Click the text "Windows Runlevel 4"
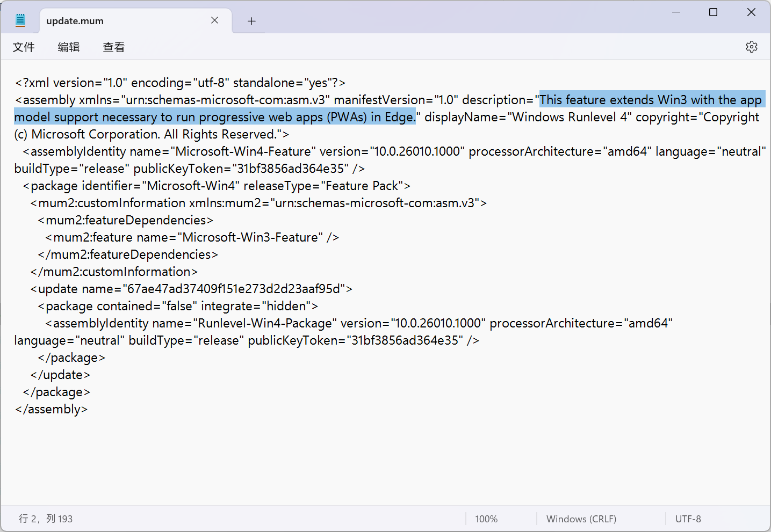Screen dimensions: 771x532 pos(570,117)
